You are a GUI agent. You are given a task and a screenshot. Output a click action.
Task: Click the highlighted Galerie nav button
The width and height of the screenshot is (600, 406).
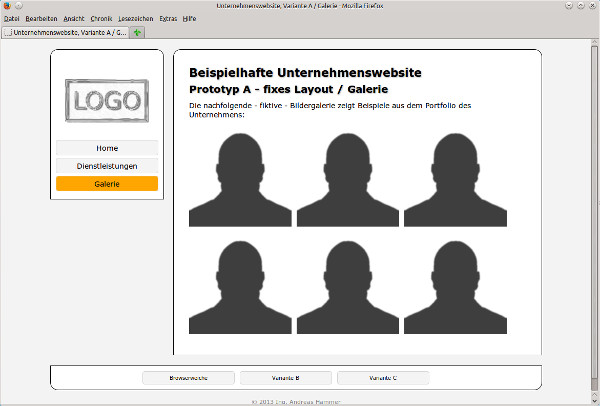107,184
